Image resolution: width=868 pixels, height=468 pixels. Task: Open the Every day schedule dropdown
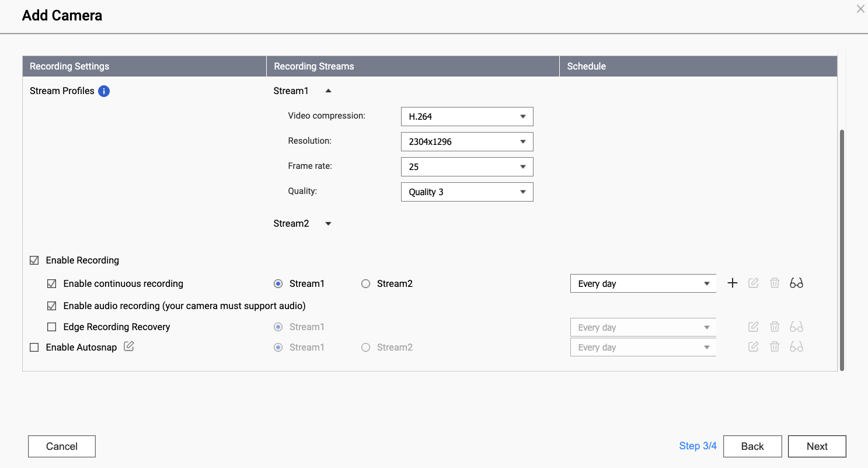click(643, 284)
